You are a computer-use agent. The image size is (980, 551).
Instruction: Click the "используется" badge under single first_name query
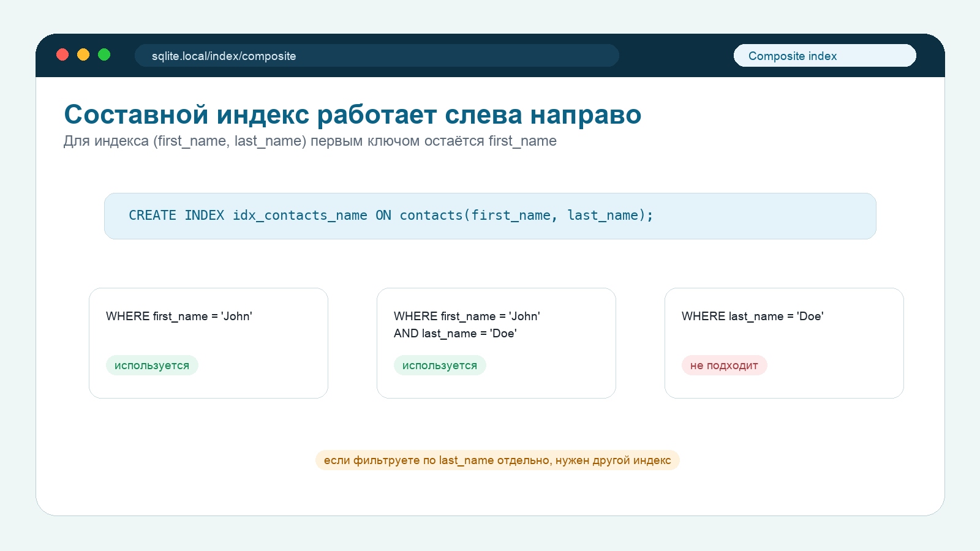tap(152, 365)
